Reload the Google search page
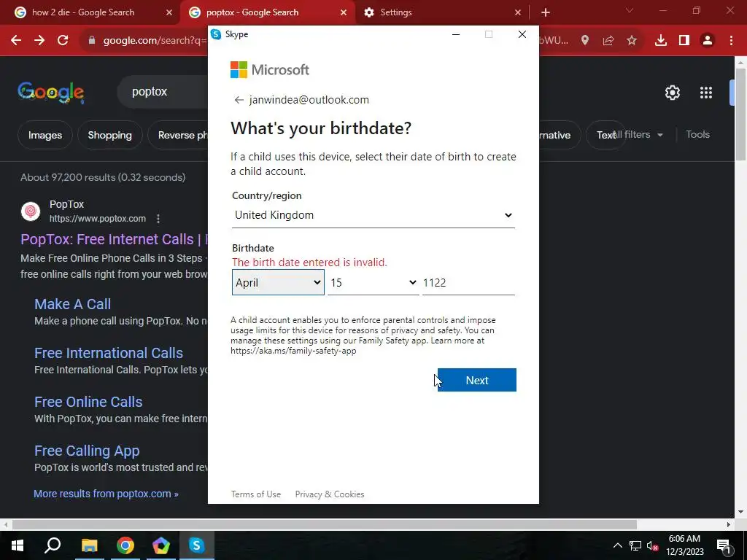The width and height of the screenshot is (747, 560). [x=63, y=41]
